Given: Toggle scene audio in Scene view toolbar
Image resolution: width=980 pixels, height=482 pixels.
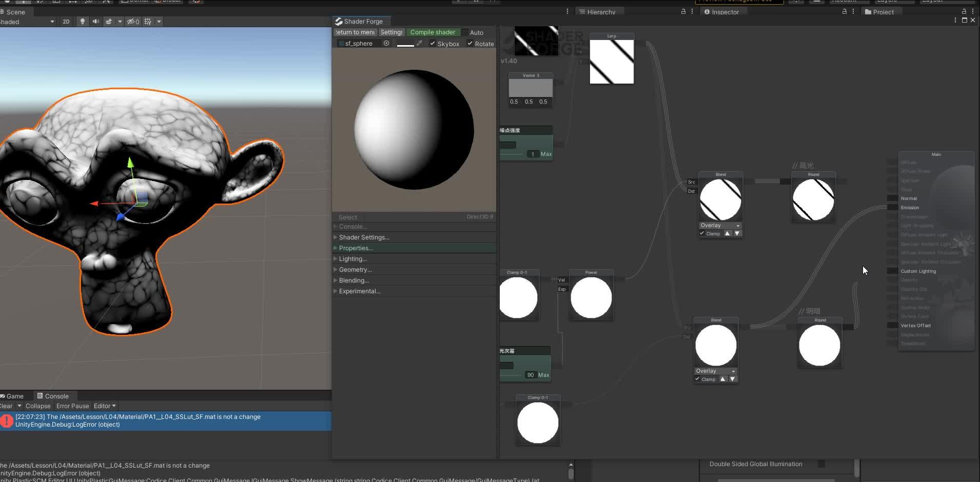Looking at the screenshot, I should (x=95, y=21).
